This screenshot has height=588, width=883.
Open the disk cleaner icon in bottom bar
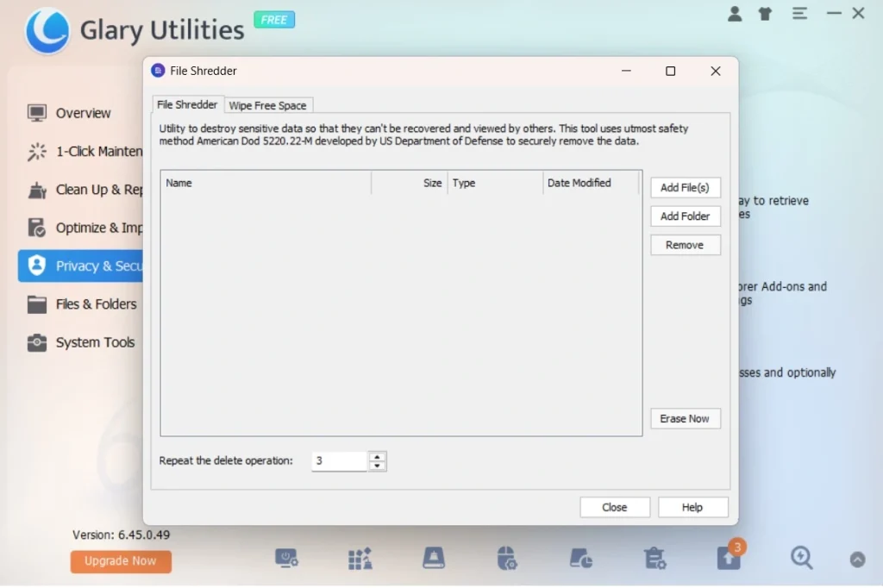coord(434,558)
